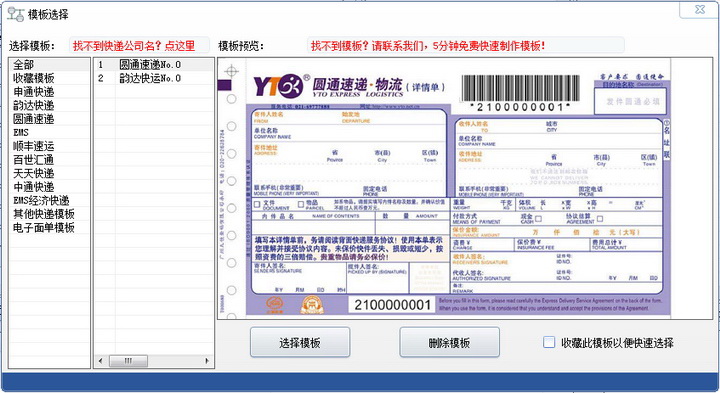Select the 全部 category
The width and height of the screenshot is (720, 393).
(x=50, y=64)
